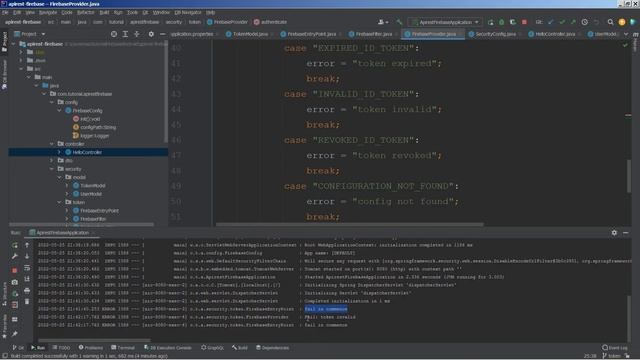Run with coverage icon in toolbar
640x360 pixels.
(513, 22)
